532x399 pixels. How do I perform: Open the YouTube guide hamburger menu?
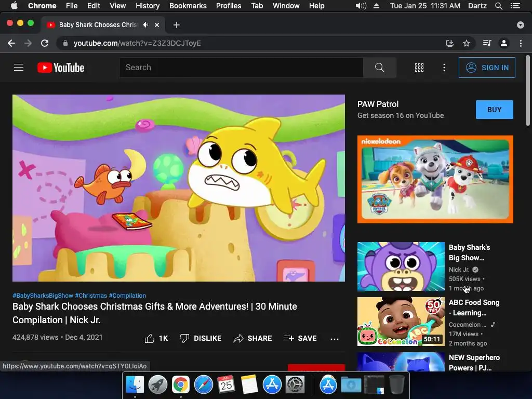point(19,68)
